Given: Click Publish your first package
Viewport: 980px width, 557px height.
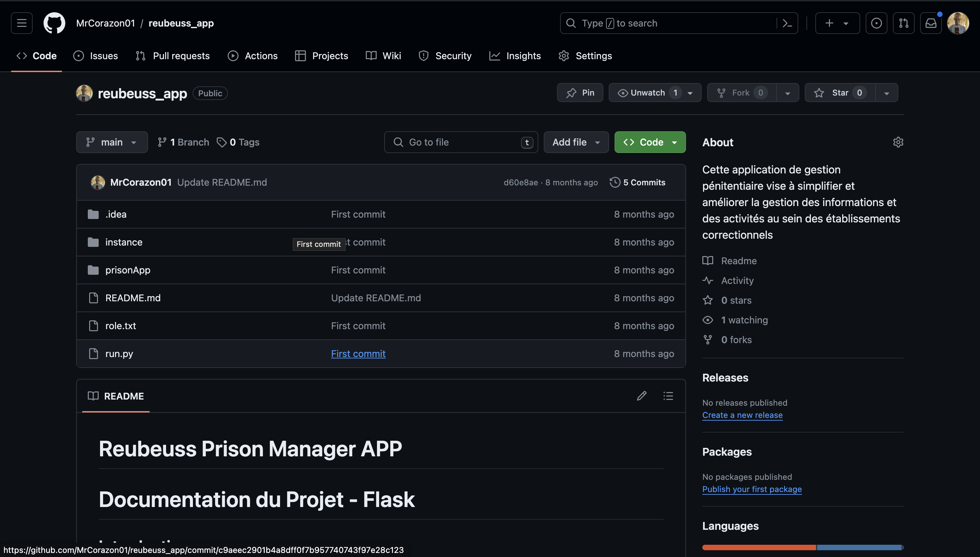Looking at the screenshot, I should [752, 489].
